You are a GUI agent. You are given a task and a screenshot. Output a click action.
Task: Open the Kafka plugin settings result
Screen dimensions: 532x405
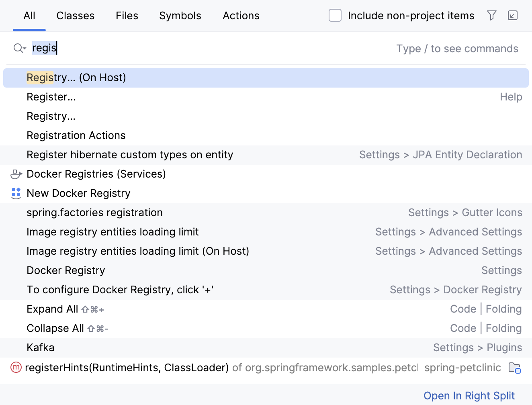41,348
